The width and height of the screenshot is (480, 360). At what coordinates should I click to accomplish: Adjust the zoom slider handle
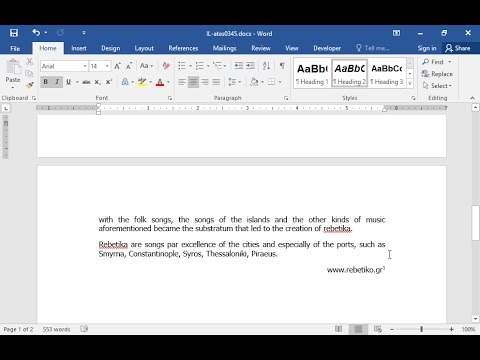click(421, 329)
